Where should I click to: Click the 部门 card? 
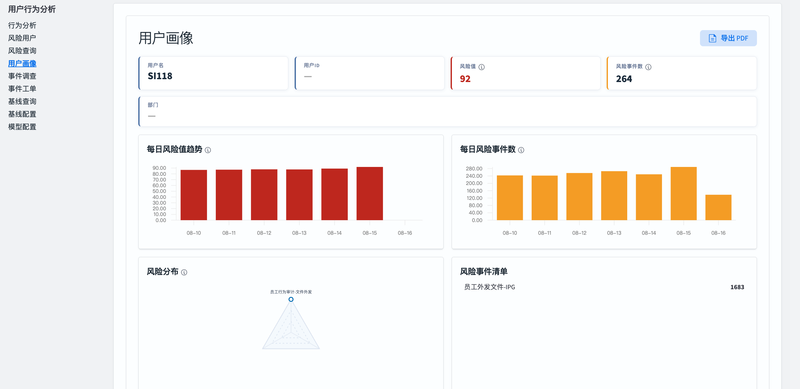tap(447, 111)
